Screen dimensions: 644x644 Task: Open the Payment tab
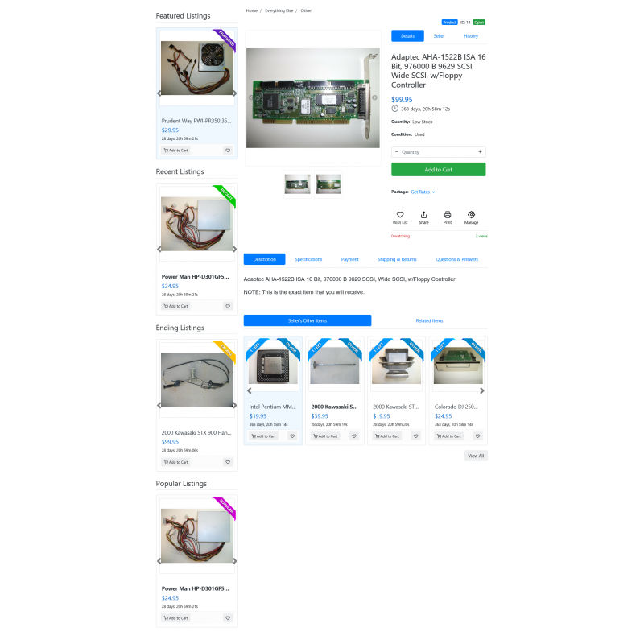[x=349, y=259]
